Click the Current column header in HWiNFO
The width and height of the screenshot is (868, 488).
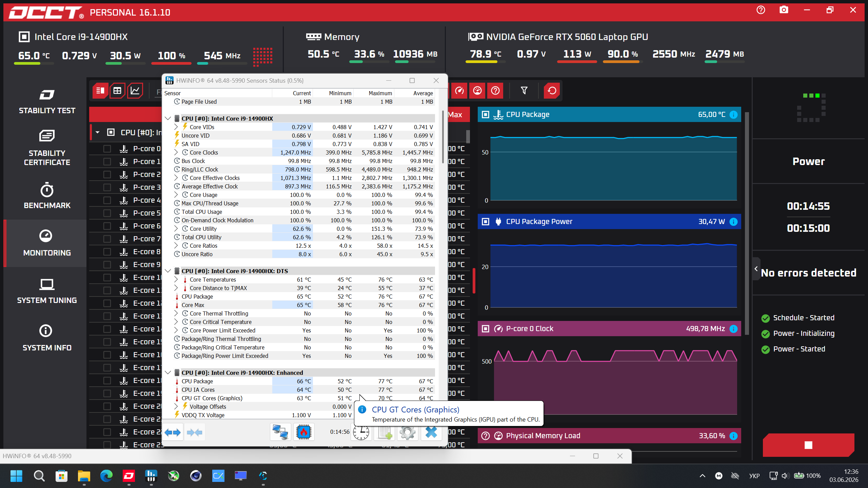pyautogui.click(x=292, y=93)
